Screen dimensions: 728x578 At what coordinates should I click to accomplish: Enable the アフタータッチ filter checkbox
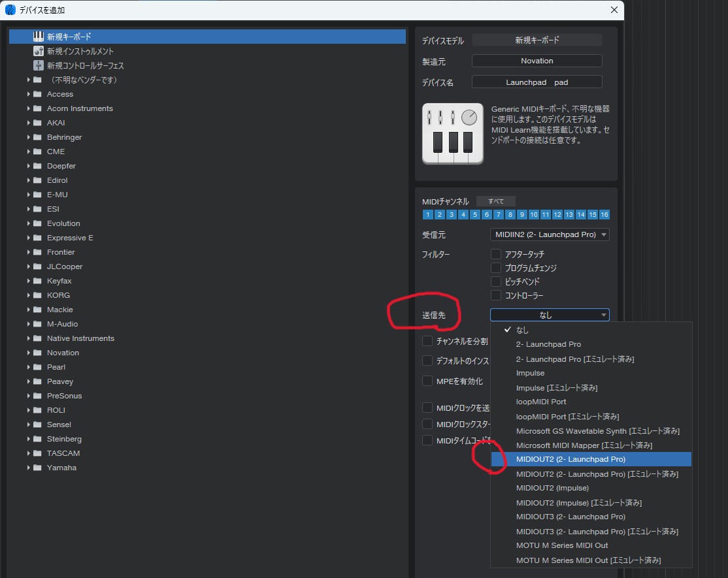(x=496, y=254)
